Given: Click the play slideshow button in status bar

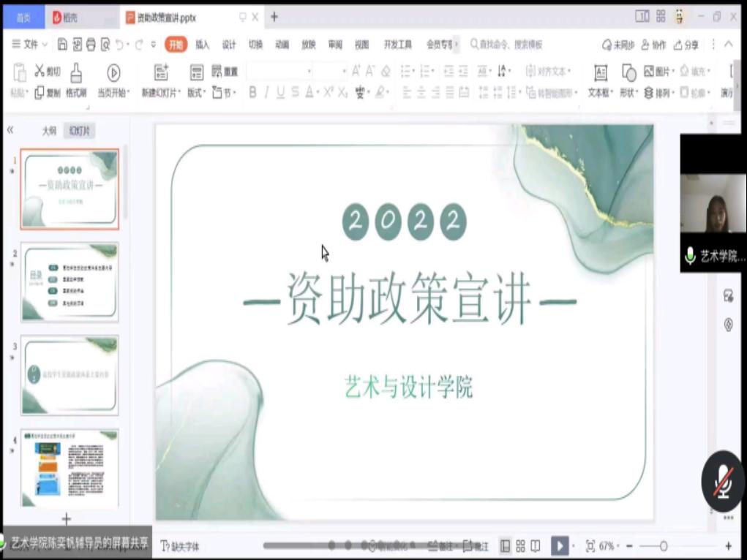Looking at the screenshot, I should 560,546.
